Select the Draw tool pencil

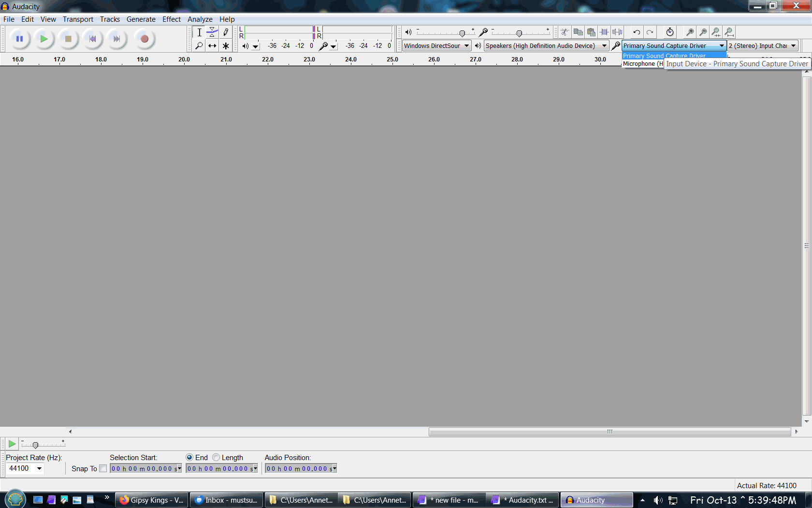pyautogui.click(x=226, y=32)
